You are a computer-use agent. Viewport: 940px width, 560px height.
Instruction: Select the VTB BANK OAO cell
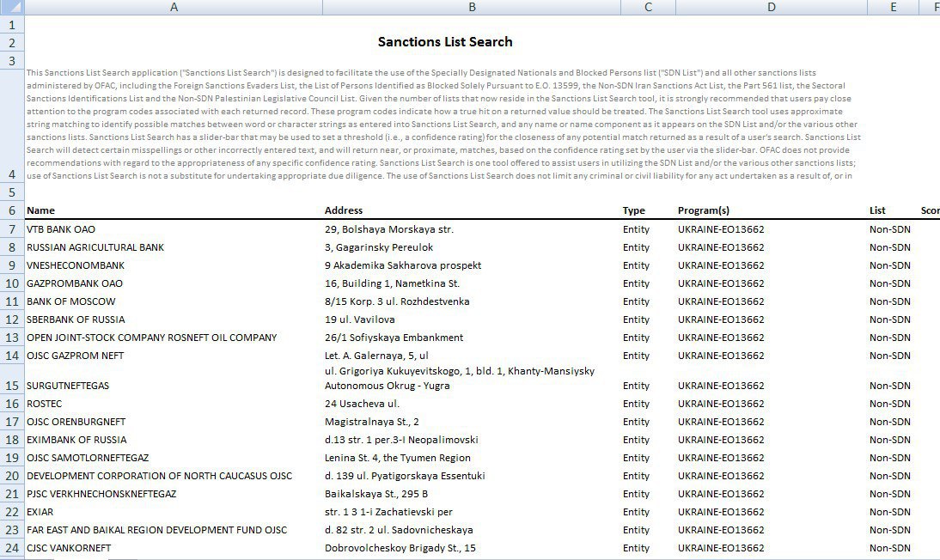[x=174, y=229]
